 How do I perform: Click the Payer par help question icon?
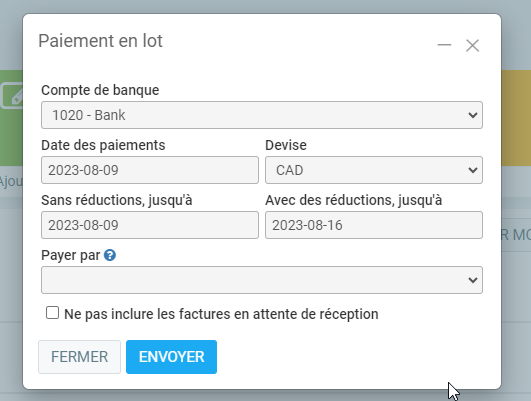110,255
